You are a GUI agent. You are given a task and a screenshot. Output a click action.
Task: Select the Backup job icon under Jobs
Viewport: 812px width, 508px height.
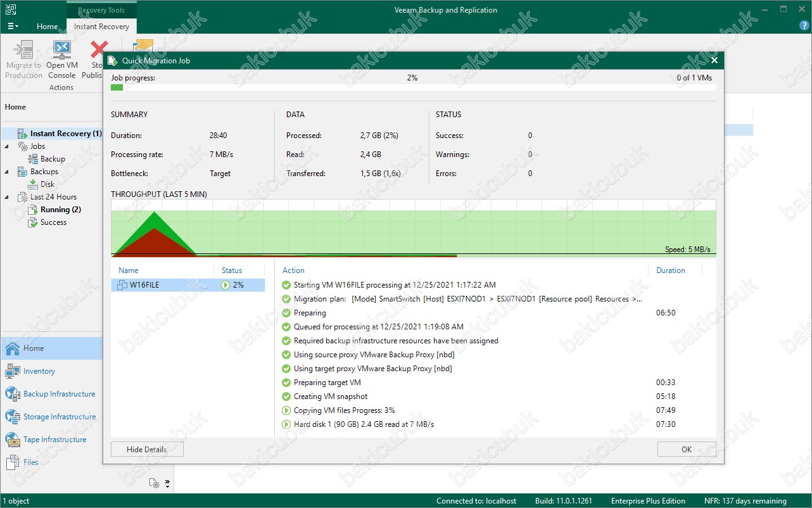33,159
